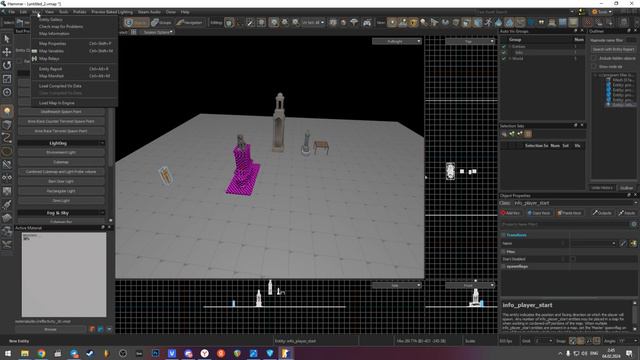Click the Paste Keys button
Screen dimensions: 640x360
[569, 213]
